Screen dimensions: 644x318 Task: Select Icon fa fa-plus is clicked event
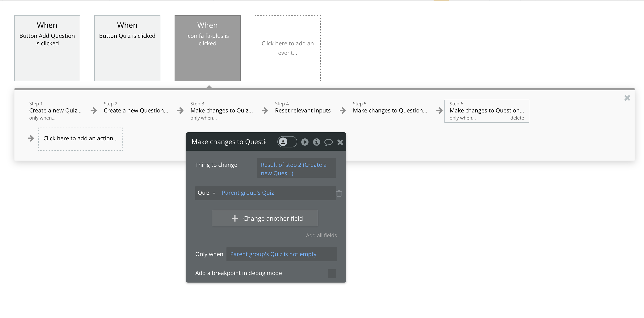[x=208, y=48]
